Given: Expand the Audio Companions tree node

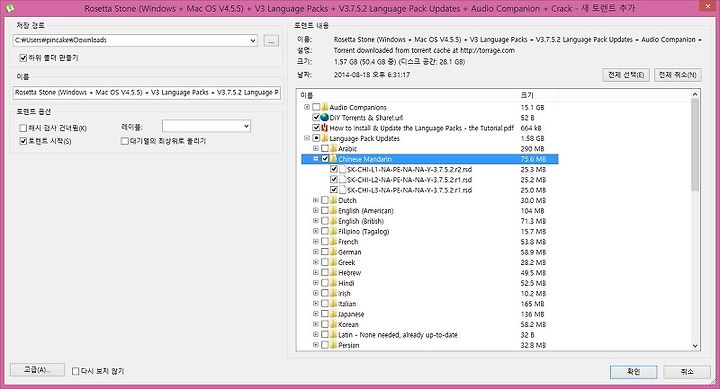Looking at the screenshot, I should [307, 107].
